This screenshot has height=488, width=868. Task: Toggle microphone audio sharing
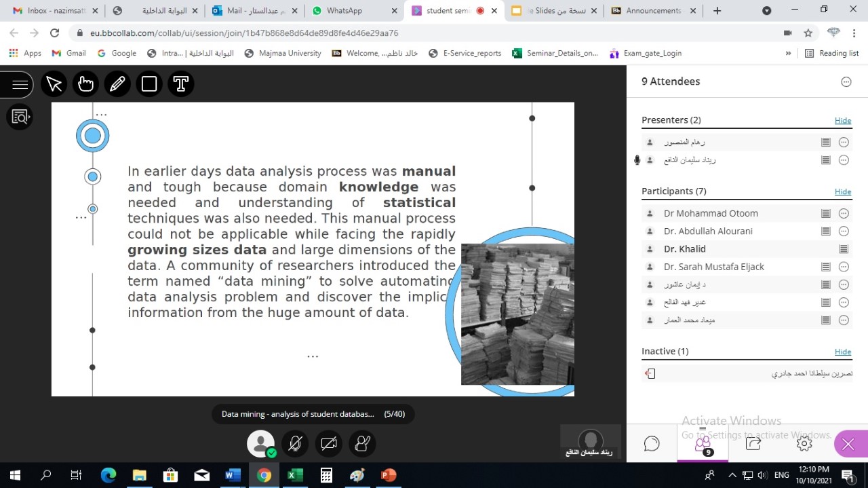tap(295, 444)
